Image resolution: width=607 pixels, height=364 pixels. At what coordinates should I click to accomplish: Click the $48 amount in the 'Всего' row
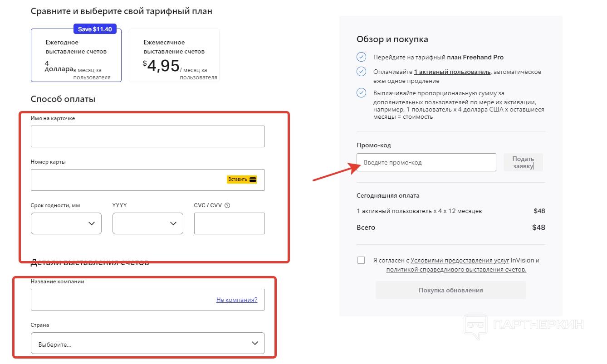click(x=538, y=227)
